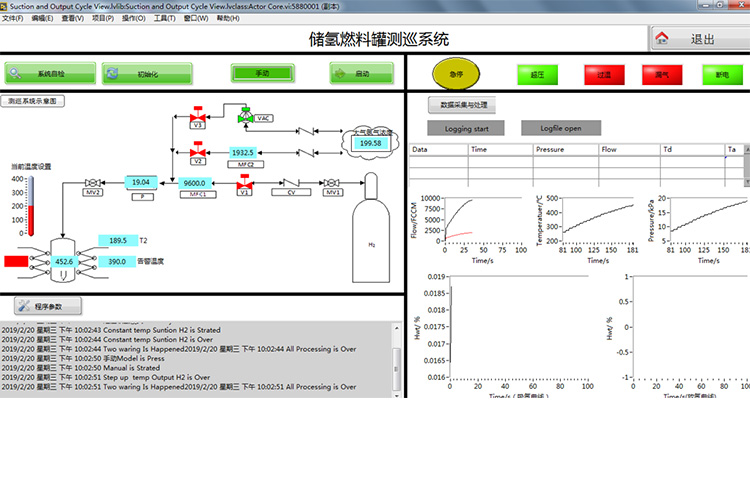Toggle the green 手动 manual mode button
The image size is (750, 480).
tap(262, 73)
